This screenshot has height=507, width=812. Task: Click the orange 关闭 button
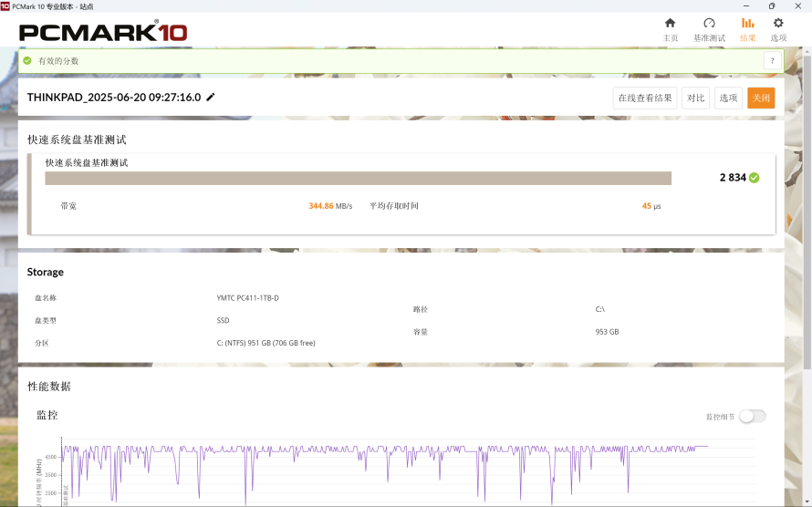pyautogui.click(x=761, y=98)
